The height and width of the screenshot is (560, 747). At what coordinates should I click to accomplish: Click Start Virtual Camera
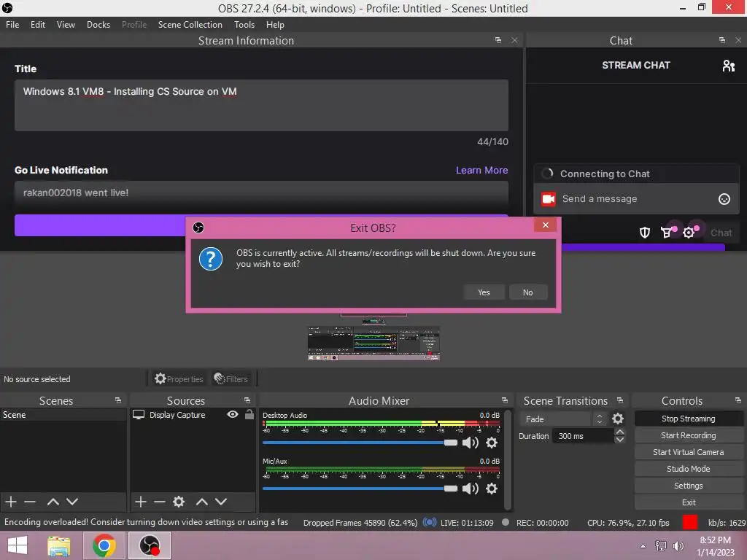(689, 452)
